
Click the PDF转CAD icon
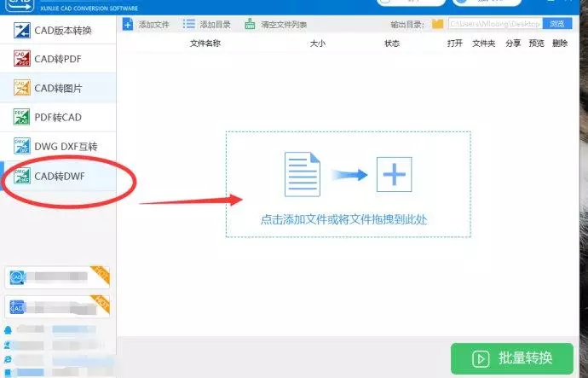pyautogui.click(x=22, y=117)
